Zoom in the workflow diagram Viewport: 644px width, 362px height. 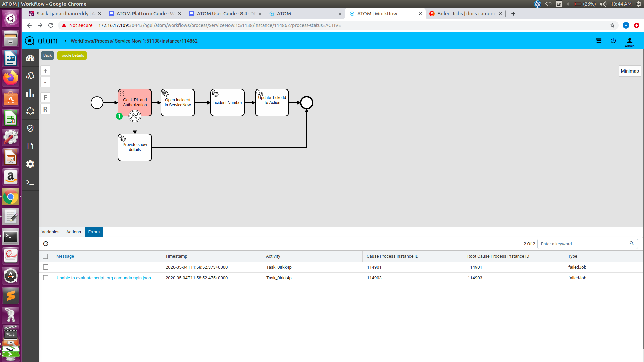coord(45,71)
